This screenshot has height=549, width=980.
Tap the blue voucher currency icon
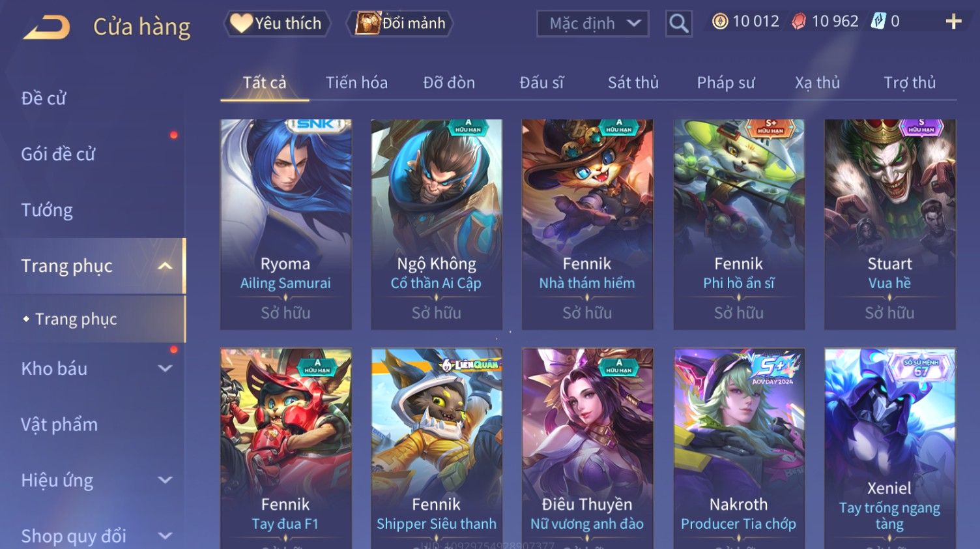(x=878, y=22)
